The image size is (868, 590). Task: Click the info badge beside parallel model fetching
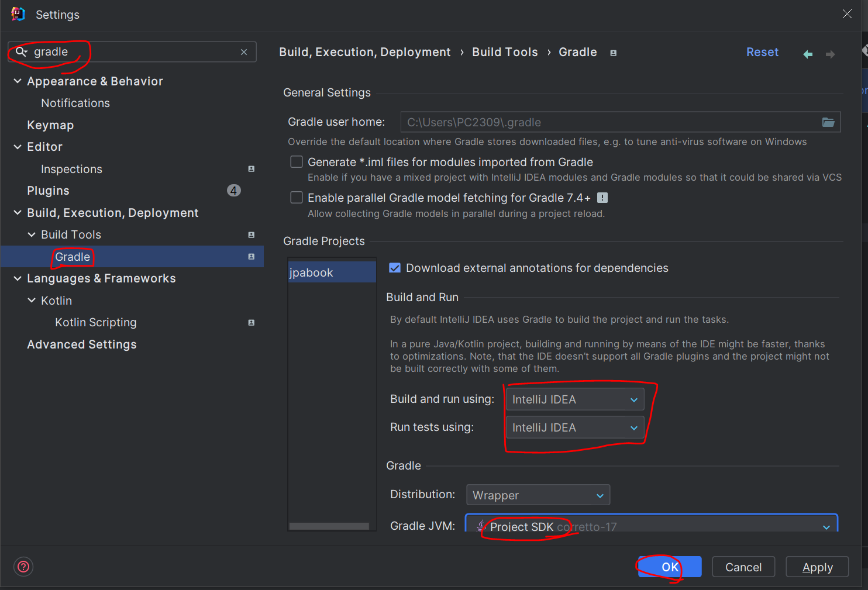pyautogui.click(x=602, y=198)
